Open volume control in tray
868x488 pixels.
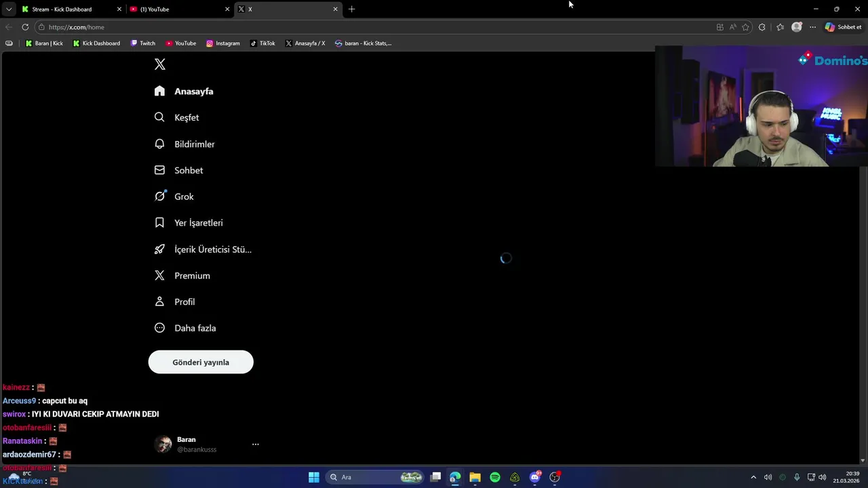click(x=823, y=477)
